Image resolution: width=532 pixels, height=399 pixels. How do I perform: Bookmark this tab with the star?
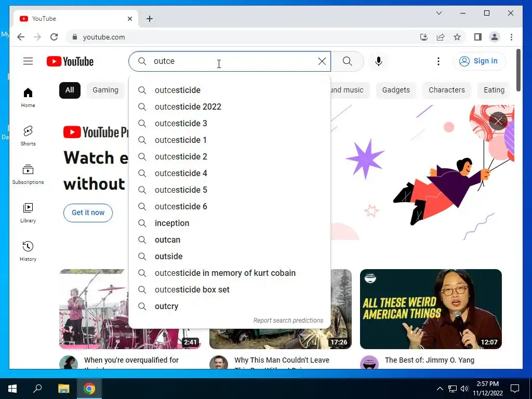457,37
